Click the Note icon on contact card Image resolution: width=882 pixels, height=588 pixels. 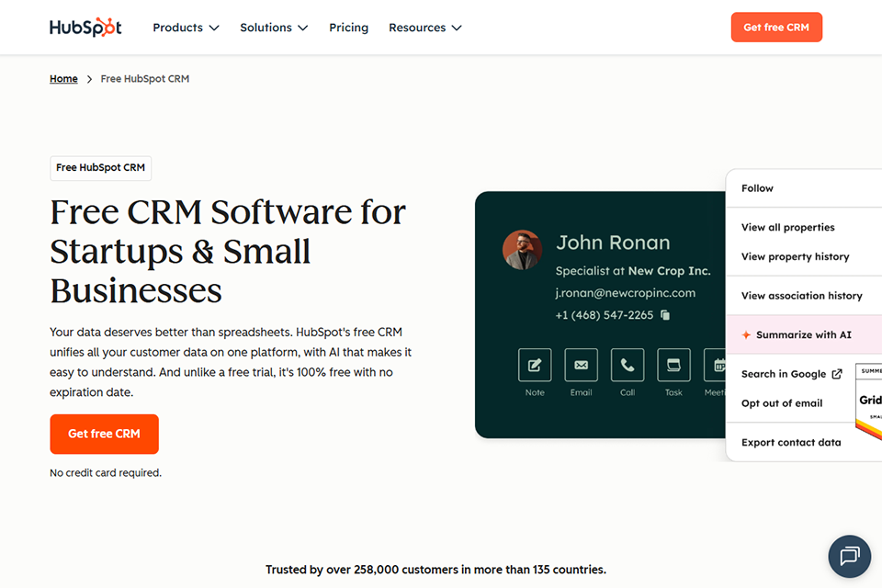[x=535, y=365]
